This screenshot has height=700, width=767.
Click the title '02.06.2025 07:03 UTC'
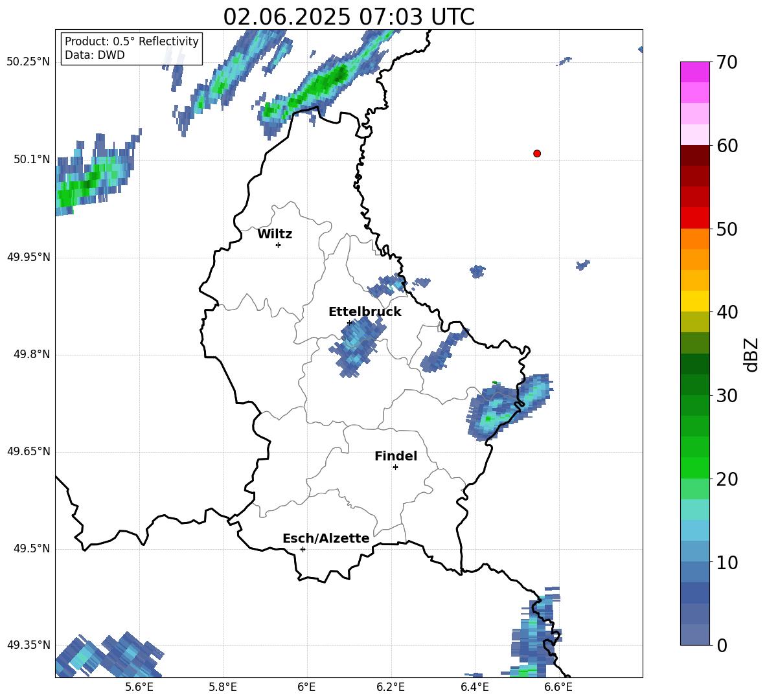pyautogui.click(x=349, y=17)
